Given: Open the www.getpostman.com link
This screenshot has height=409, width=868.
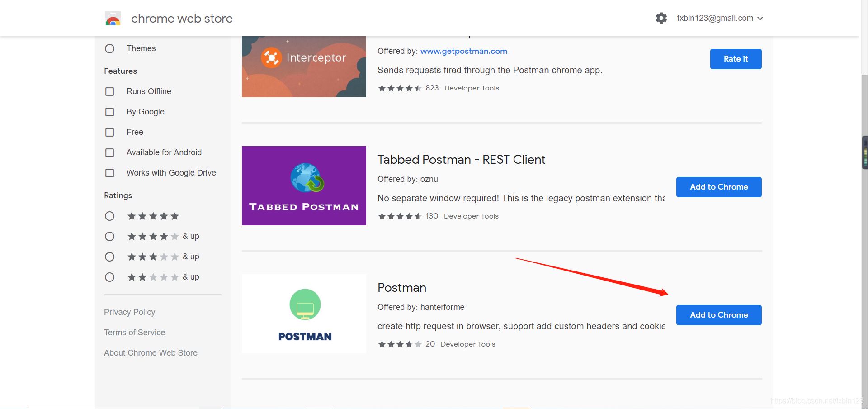Looking at the screenshot, I should [463, 51].
